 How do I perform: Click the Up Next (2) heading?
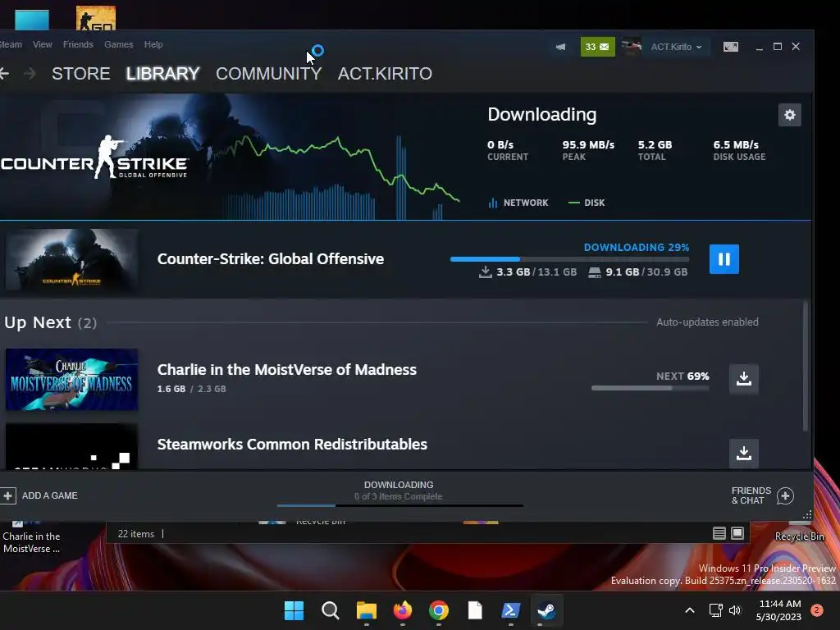(x=50, y=322)
